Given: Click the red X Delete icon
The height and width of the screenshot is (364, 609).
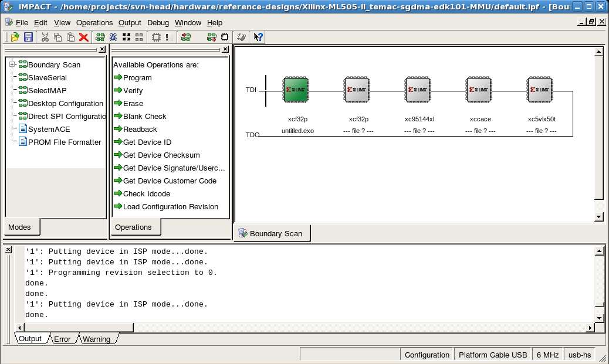Looking at the screenshot, I should [84, 37].
